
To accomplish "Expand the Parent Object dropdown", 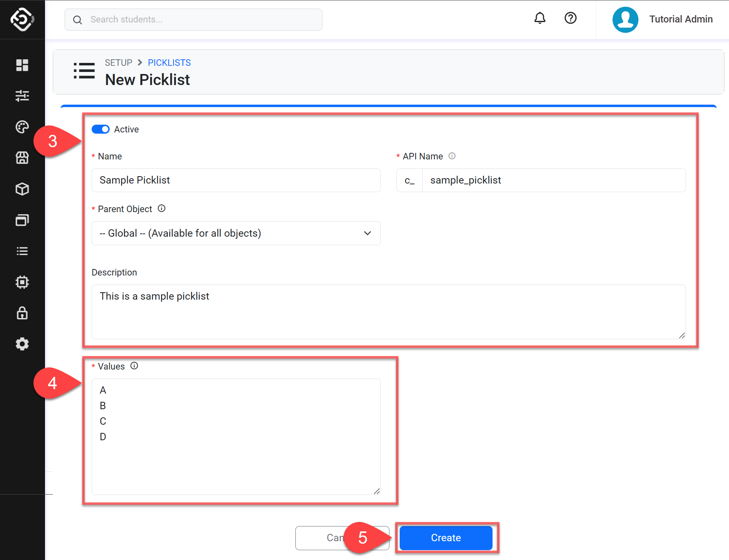I will tap(236, 233).
